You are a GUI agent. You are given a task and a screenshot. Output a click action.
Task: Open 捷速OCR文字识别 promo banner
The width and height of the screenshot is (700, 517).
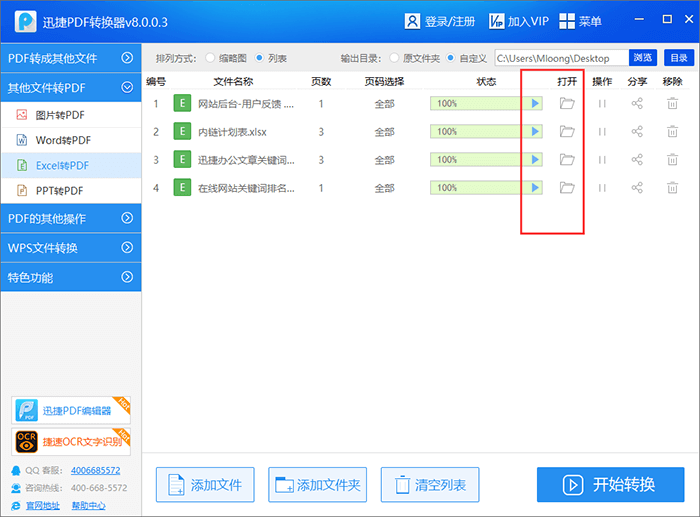71,442
